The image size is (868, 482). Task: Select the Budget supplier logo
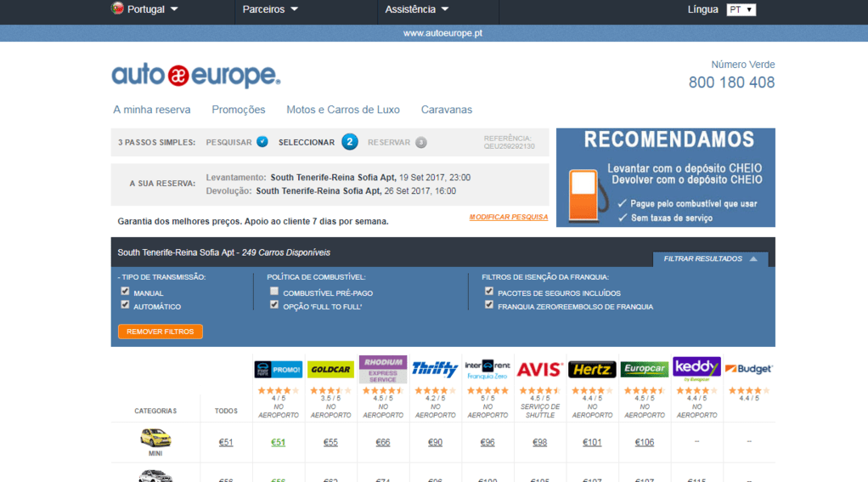click(x=749, y=369)
